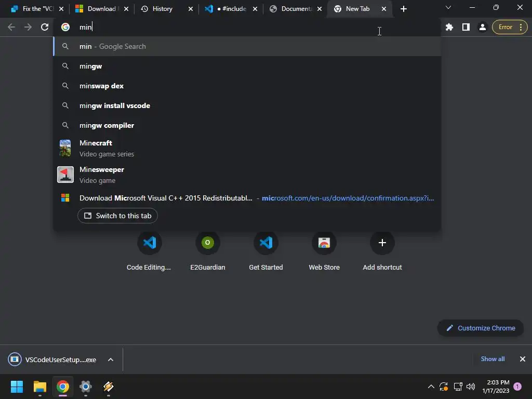Open the Download Microsoft Visual C++ 2015 suggestion
The image size is (532, 399).
tap(247, 198)
